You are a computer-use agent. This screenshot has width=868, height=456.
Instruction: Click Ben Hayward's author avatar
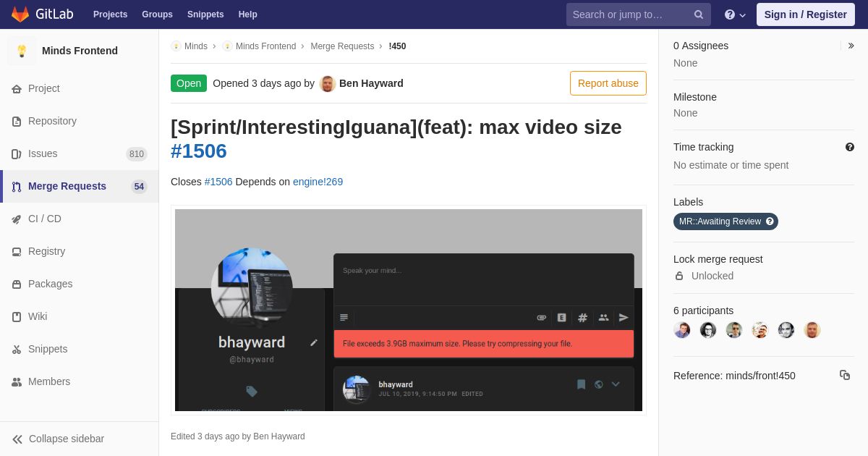click(328, 84)
